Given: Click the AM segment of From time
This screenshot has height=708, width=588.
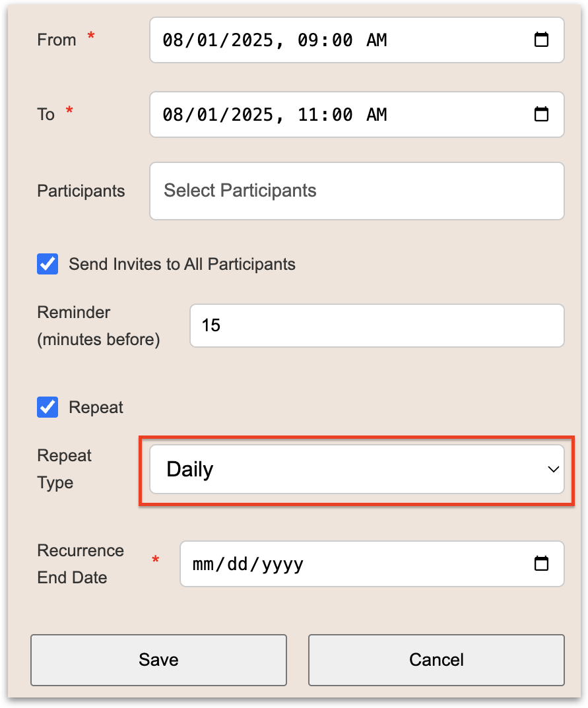Looking at the screenshot, I should (x=377, y=40).
